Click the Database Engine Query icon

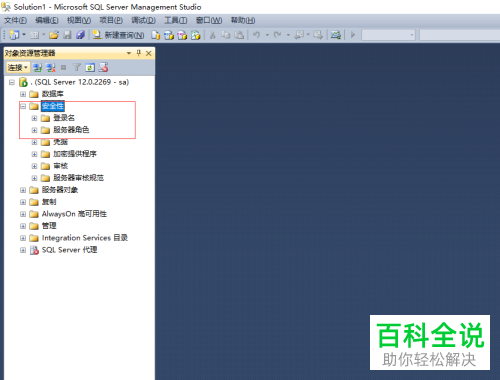[155, 35]
